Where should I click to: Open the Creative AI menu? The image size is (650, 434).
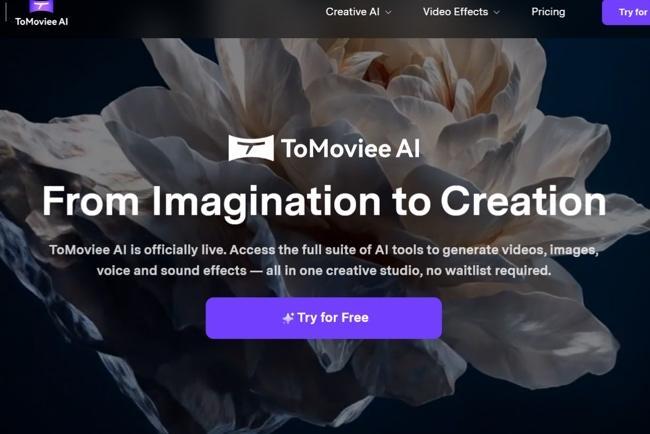click(354, 12)
